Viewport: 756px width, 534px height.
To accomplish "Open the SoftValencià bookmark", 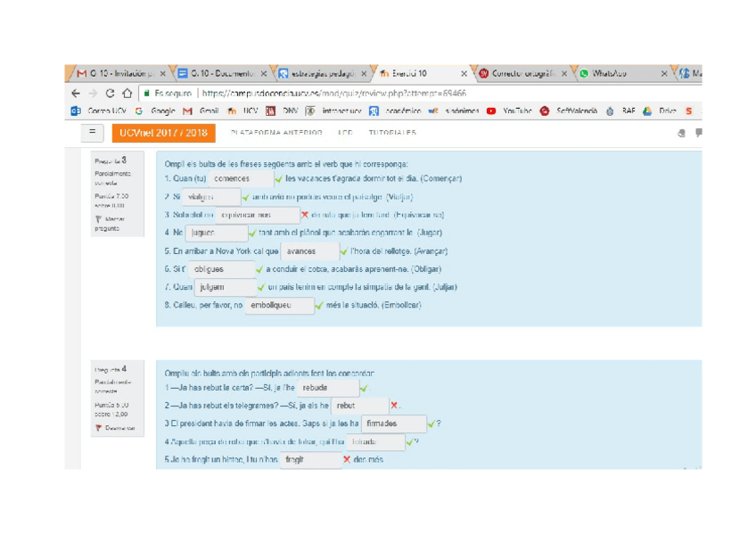I will (569, 111).
